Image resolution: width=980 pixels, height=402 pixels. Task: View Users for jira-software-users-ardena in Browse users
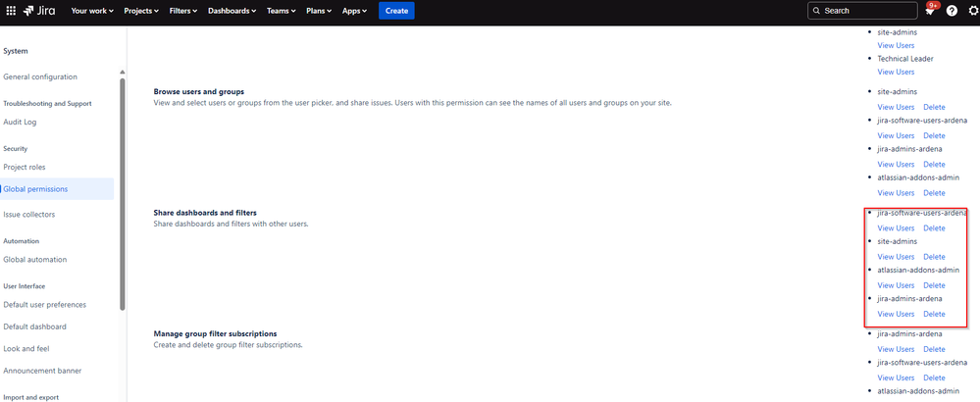896,136
